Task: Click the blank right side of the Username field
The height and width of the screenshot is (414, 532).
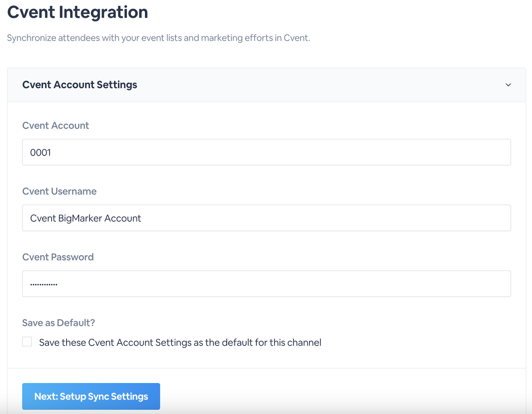Action: pyautogui.click(x=399, y=218)
